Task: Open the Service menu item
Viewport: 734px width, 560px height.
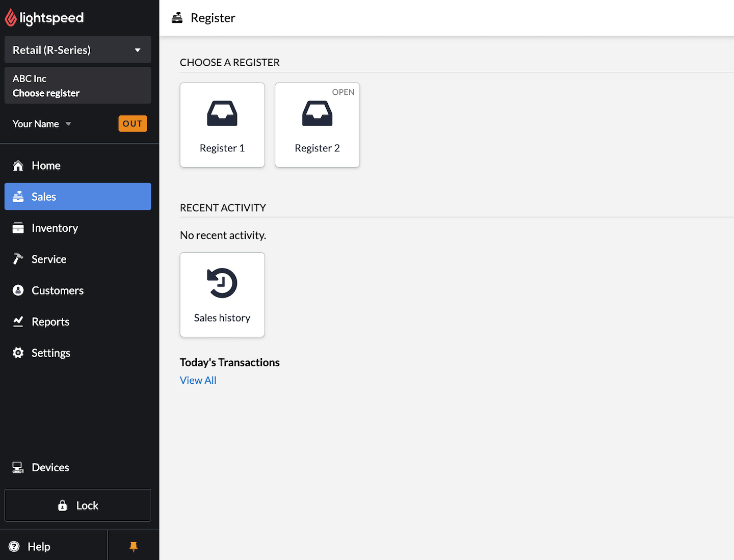Action: pyautogui.click(x=49, y=259)
